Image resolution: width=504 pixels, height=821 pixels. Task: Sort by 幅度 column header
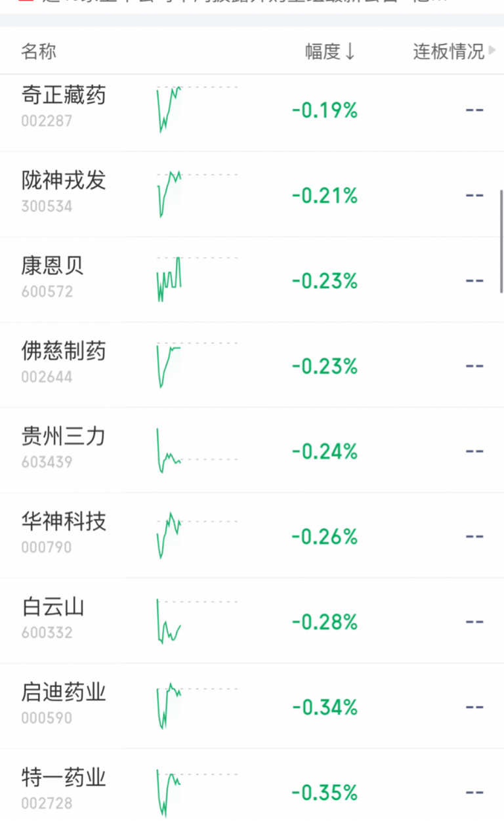pos(330,51)
